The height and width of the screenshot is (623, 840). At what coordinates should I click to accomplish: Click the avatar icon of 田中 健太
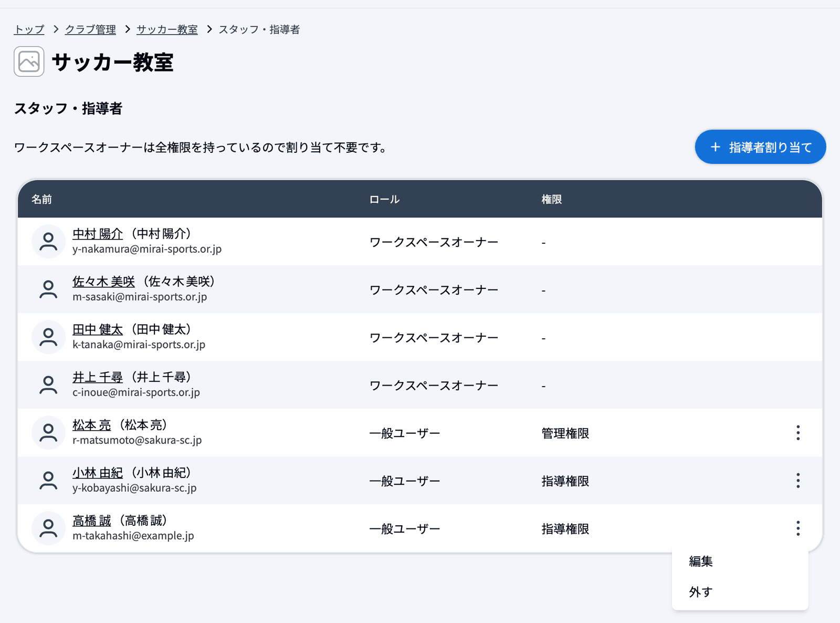click(48, 337)
